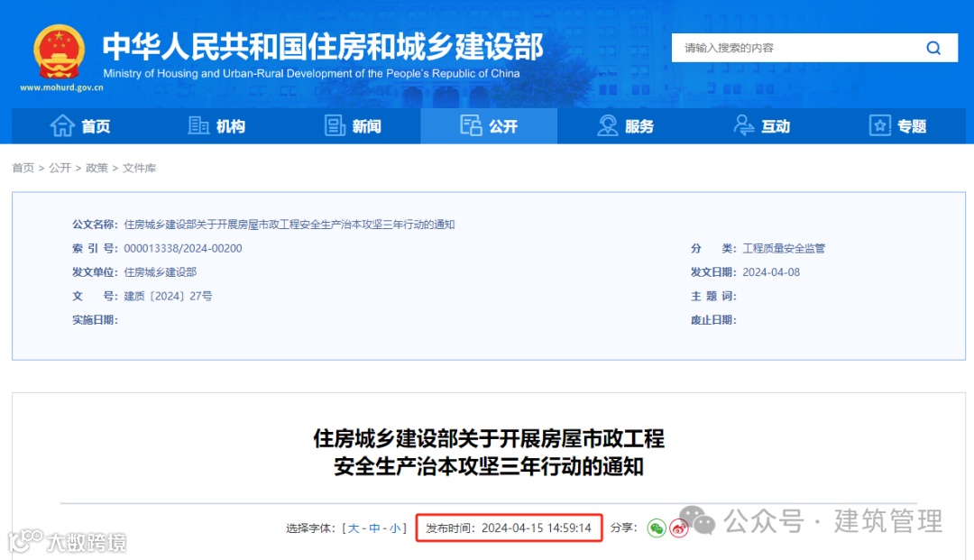Set font size to 小
The width and height of the screenshot is (974, 560).
pos(395,528)
